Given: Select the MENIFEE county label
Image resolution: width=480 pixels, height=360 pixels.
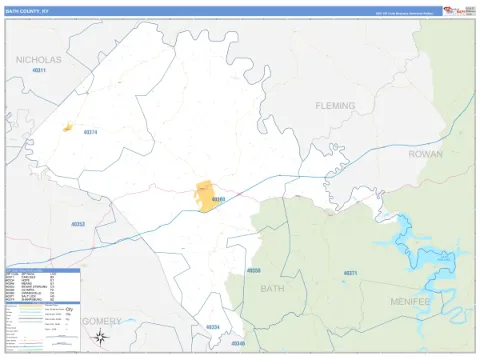Looking at the screenshot, I should point(410,302).
